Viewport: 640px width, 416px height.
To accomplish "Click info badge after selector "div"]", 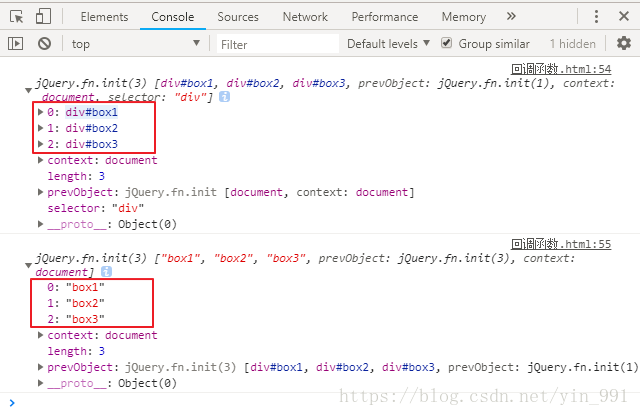I will [224, 97].
